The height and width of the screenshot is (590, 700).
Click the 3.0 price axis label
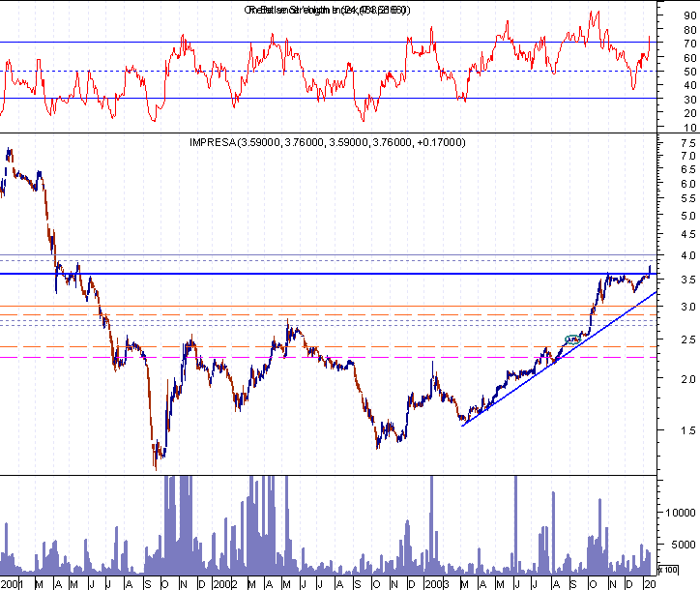688,307
